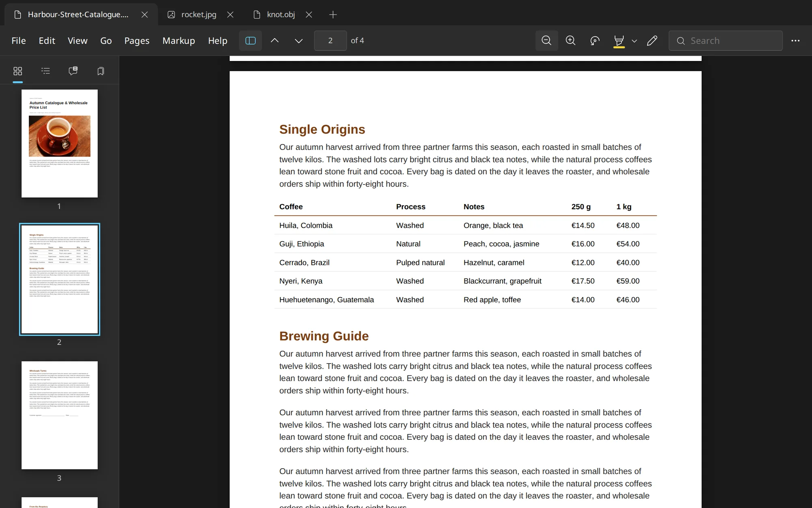The image size is (812, 508).
Task: Zoom in on the document
Action: coord(570,41)
